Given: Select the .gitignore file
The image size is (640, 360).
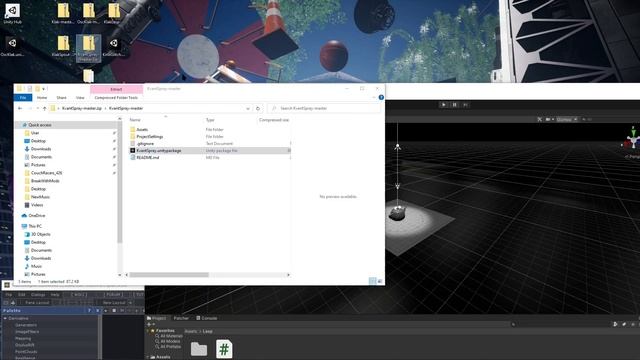Looking at the screenshot, I should coord(210,143).
